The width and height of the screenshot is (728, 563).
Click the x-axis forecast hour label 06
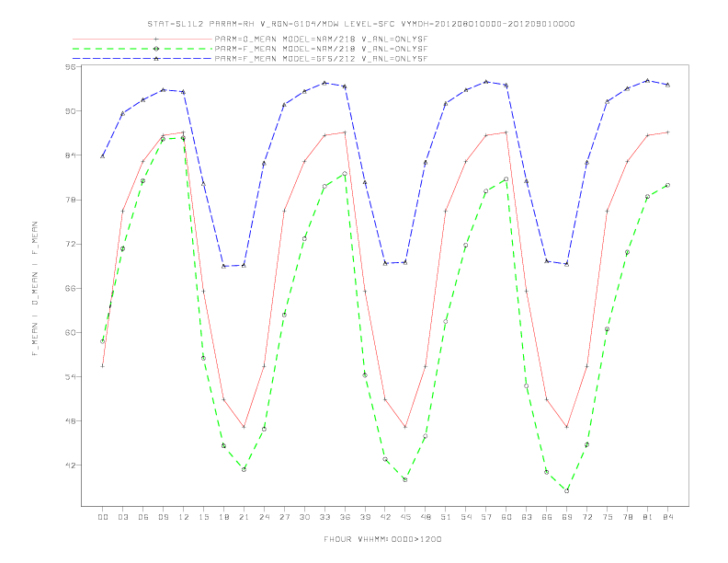143,517
